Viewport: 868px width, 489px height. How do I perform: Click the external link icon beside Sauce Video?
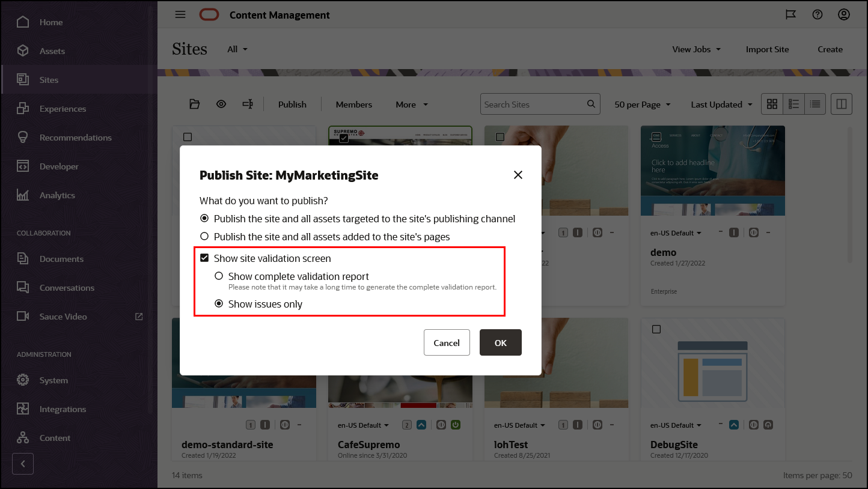coord(139,317)
